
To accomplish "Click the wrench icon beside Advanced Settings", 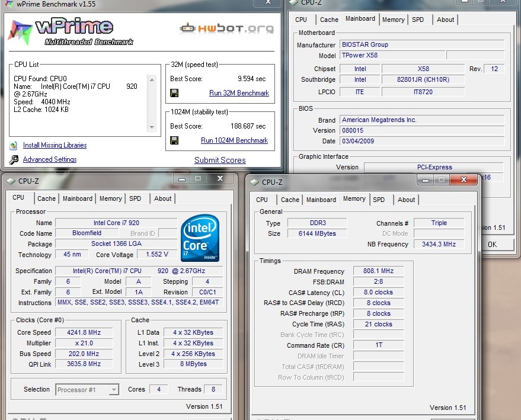I will coord(14,160).
